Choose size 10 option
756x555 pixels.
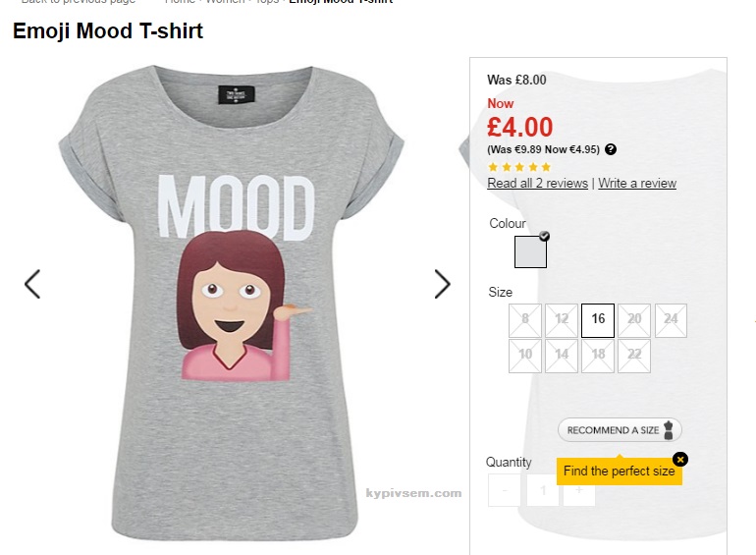525,356
